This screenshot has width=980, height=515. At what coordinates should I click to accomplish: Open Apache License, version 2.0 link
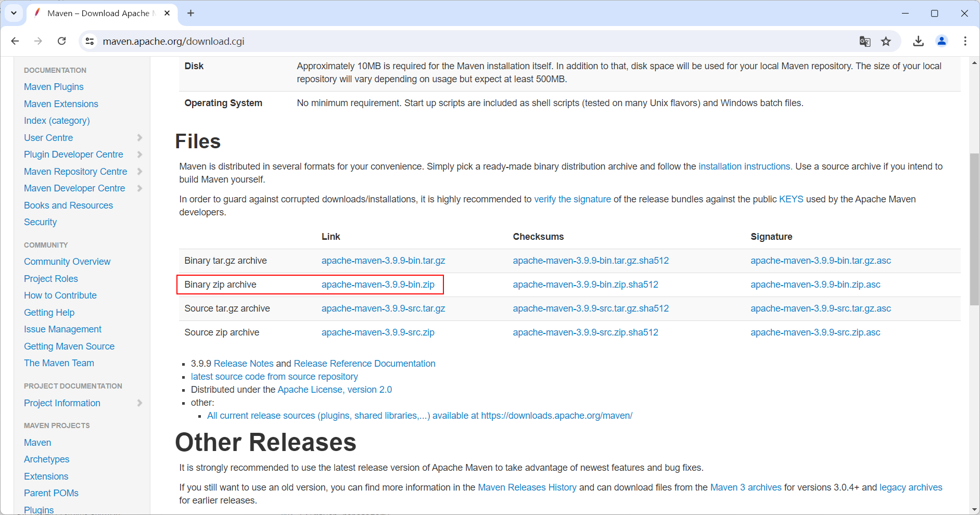coord(335,390)
